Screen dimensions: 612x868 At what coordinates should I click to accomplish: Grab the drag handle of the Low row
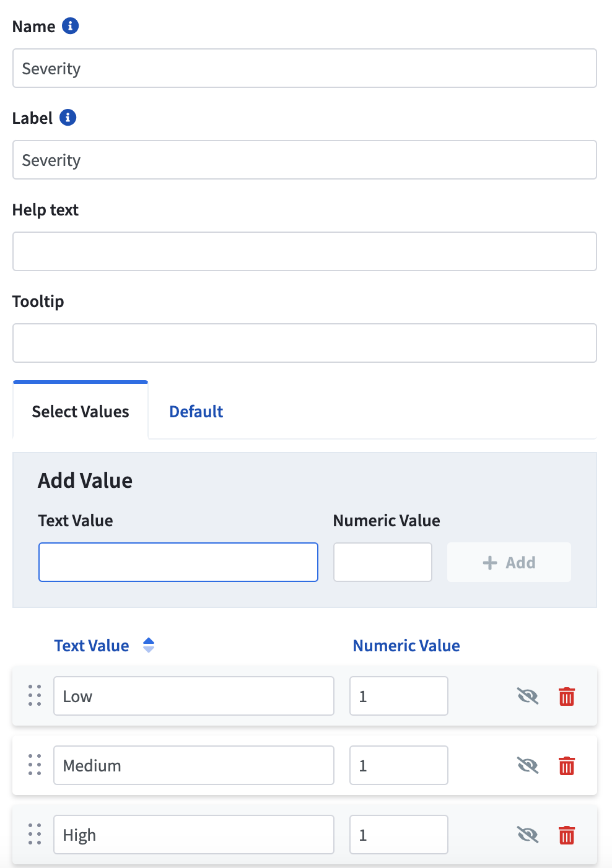click(x=35, y=696)
